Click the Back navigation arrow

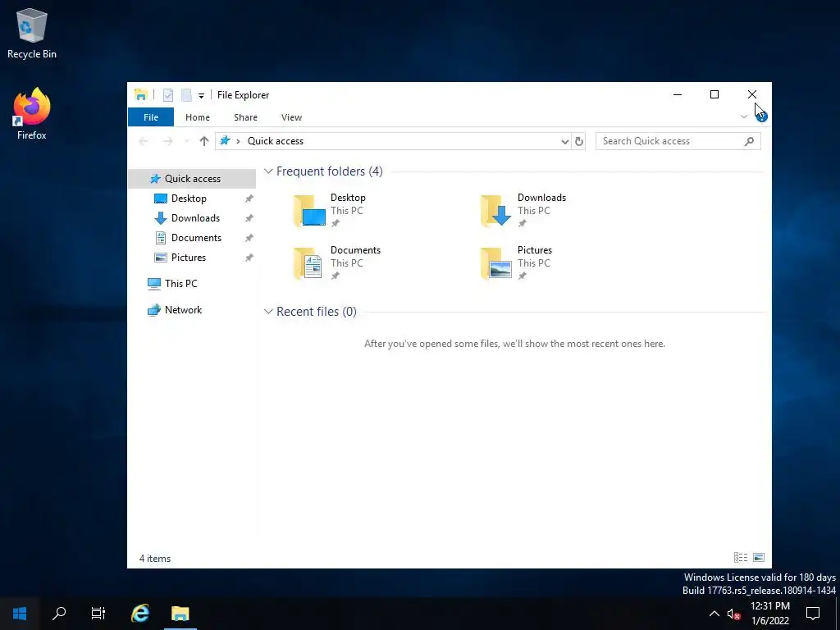click(x=144, y=141)
